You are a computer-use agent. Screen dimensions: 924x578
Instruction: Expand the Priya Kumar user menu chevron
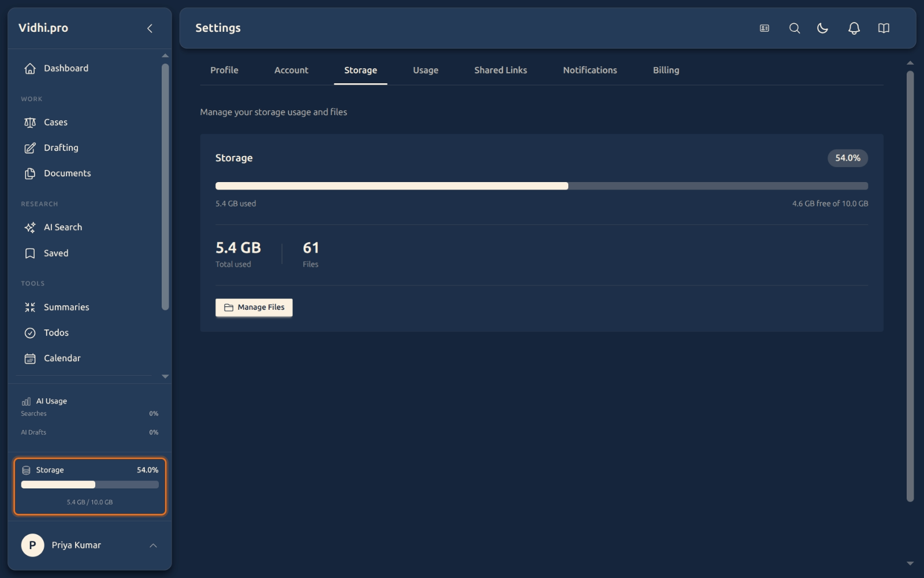(153, 545)
